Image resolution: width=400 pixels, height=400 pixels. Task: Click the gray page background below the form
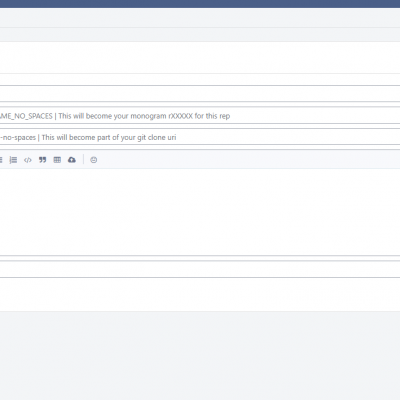[200, 355]
